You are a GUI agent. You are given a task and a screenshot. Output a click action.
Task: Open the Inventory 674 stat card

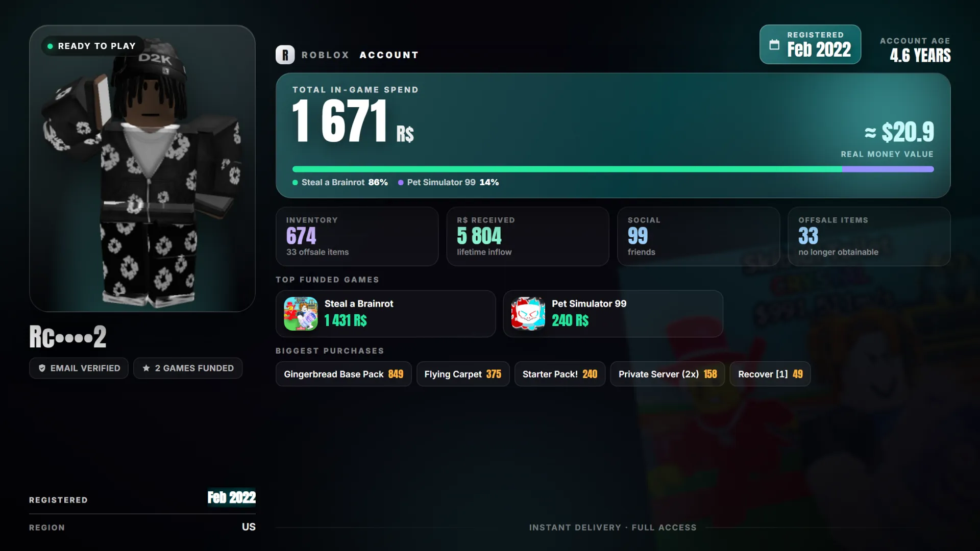point(357,236)
